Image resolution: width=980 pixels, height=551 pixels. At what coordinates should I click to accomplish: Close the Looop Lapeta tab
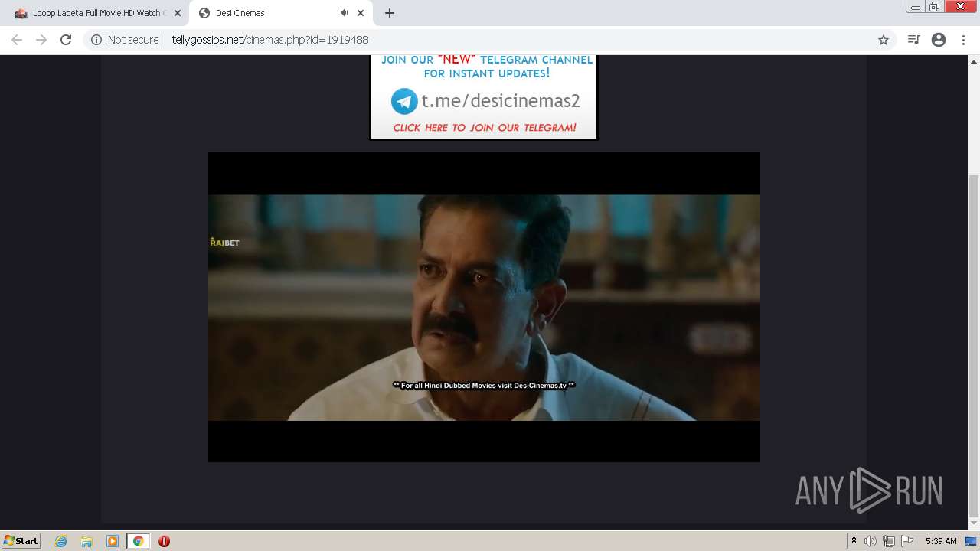click(177, 13)
